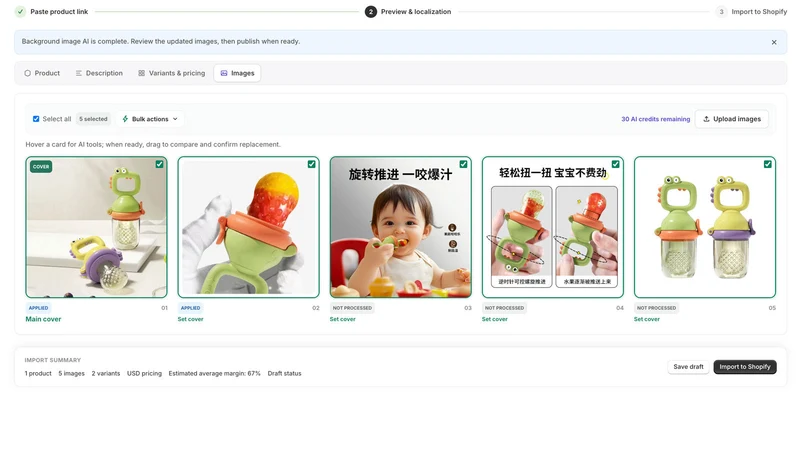Uncheck the baby photo image 03 checkbox
The image size is (800, 450).
click(x=463, y=164)
